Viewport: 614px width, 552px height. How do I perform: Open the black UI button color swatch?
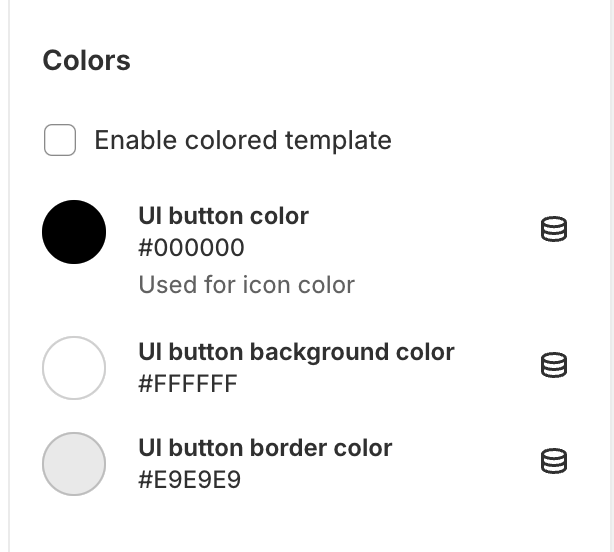tap(74, 232)
